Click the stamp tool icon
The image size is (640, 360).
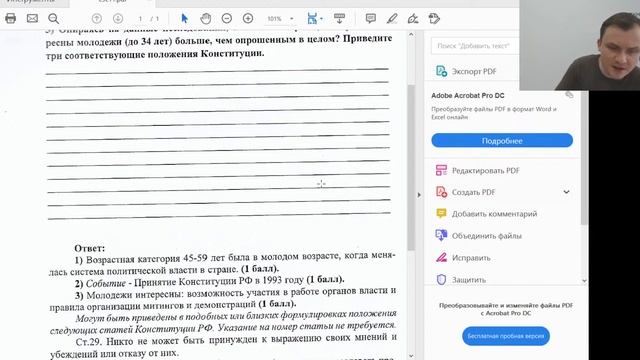pos(434,18)
